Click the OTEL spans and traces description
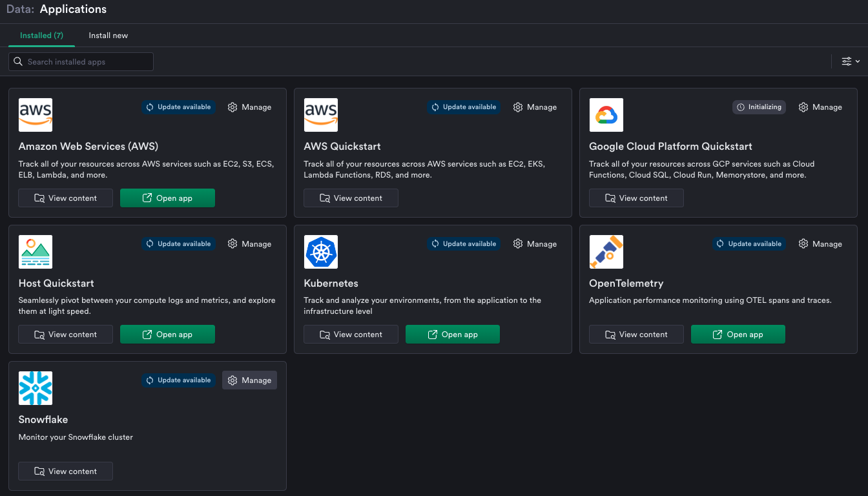Image resolution: width=868 pixels, height=496 pixels. pos(710,300)
